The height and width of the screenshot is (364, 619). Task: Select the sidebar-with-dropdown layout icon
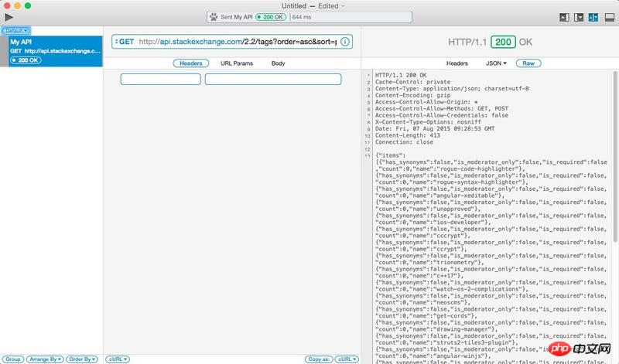pos(579,17)
